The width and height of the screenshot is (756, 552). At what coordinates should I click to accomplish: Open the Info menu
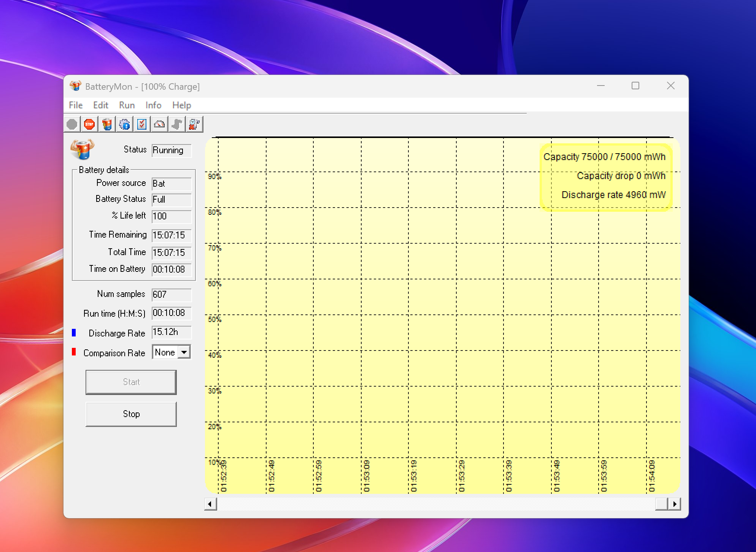tap(153, 105)
